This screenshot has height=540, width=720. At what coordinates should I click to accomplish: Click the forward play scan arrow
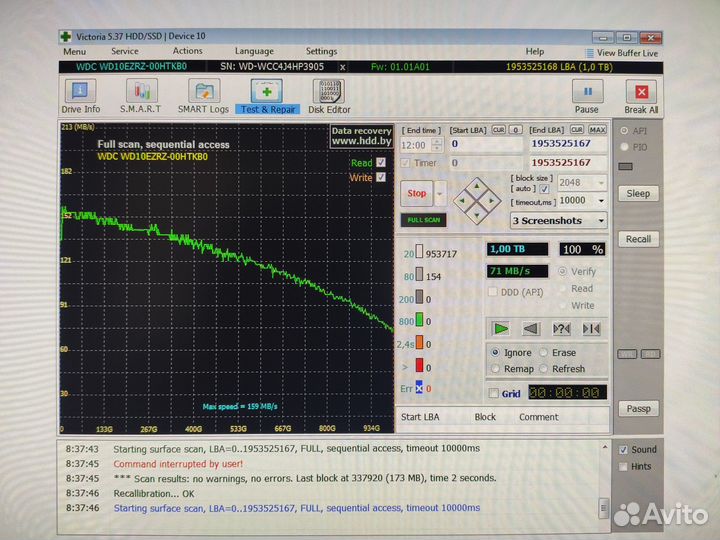(x=501, y=328)
